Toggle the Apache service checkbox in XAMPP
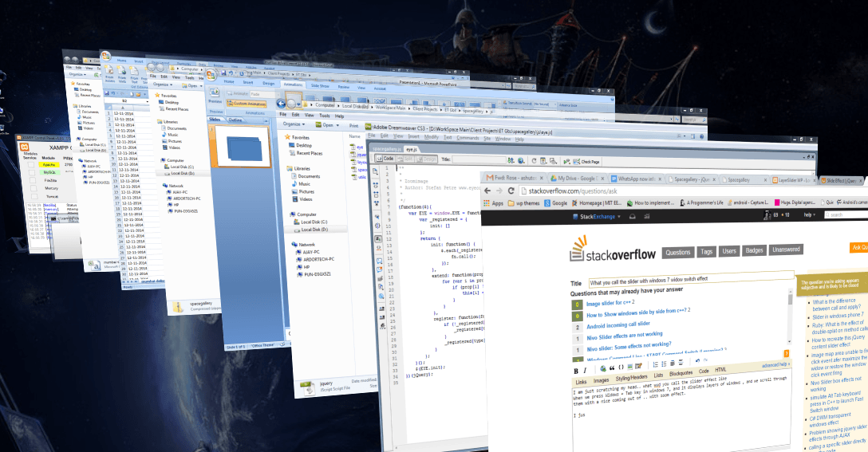The height and width of the screenshot is (452, 868). [32, 164]
